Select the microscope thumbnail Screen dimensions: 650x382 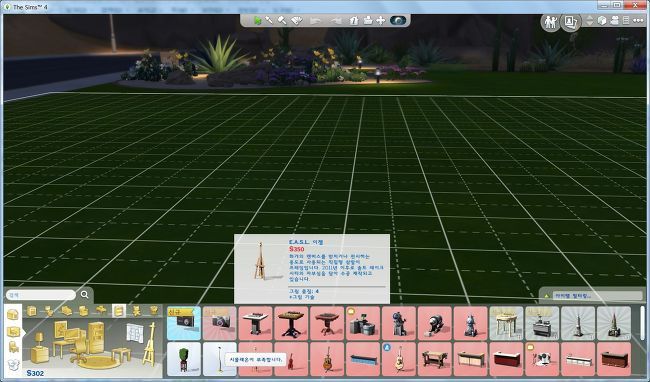click(399, 323)
